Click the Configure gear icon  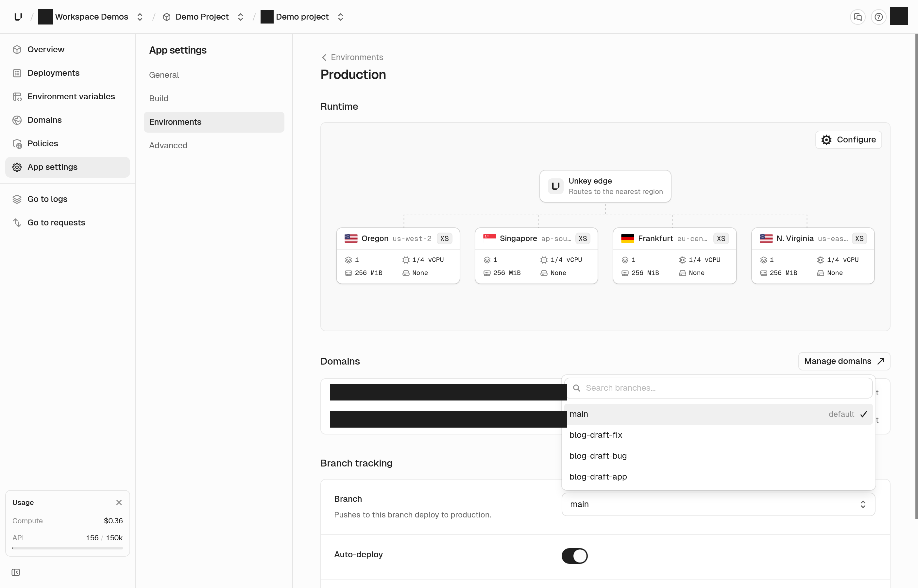click(x=826, y=140)
